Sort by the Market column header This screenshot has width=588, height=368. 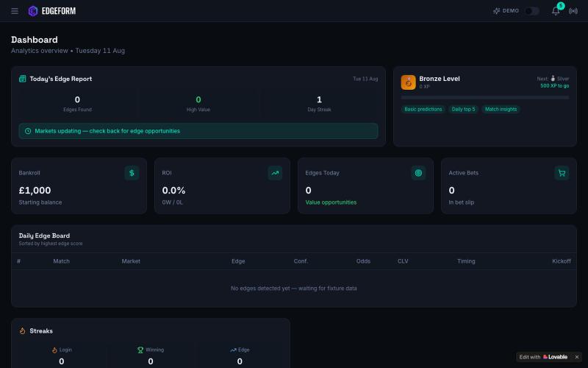(131, 261)
